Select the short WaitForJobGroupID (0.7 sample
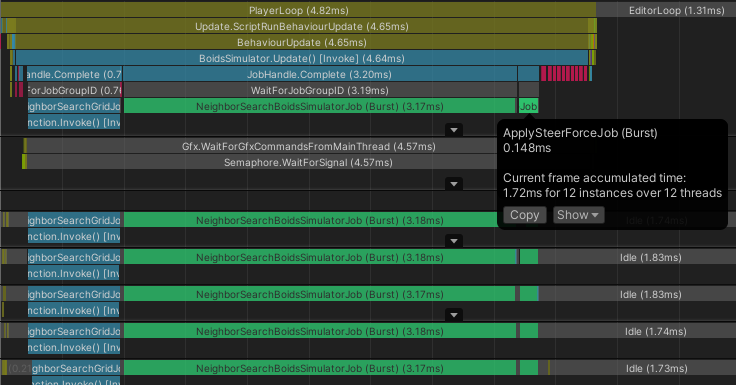The width and height of the screenshot is (736, 385). (74, 90)
